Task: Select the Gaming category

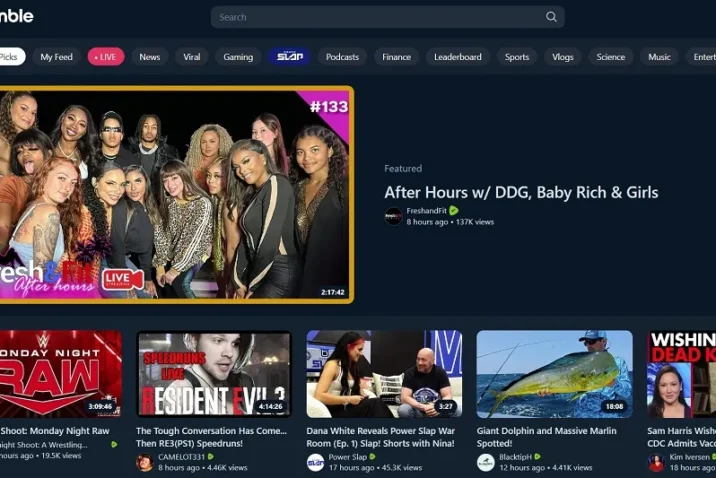Action: point(238,57)
